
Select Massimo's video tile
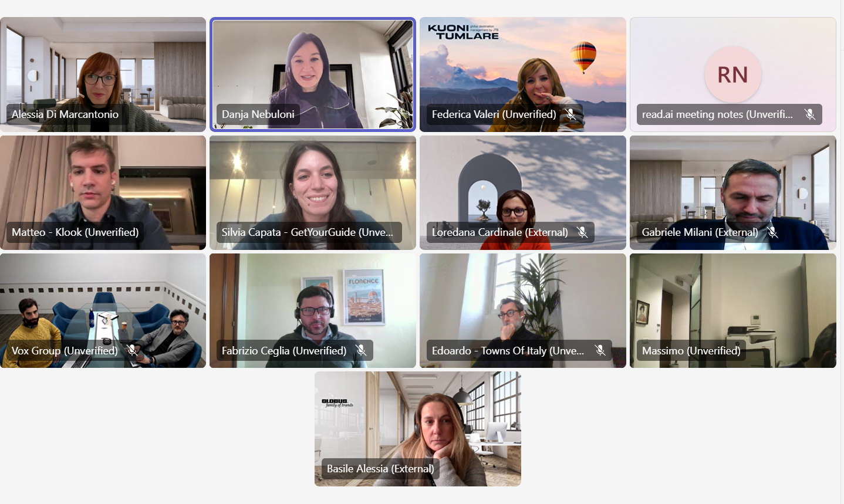733,310
